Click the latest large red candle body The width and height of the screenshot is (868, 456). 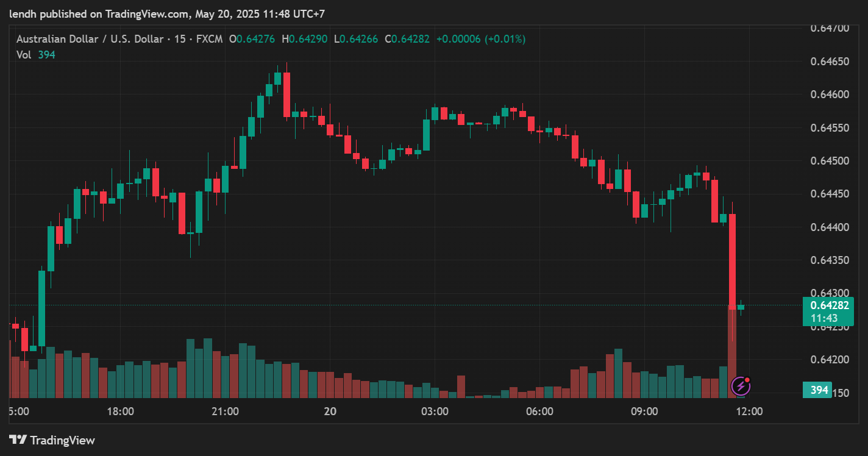pyautogui.click(x=732, y=262)
